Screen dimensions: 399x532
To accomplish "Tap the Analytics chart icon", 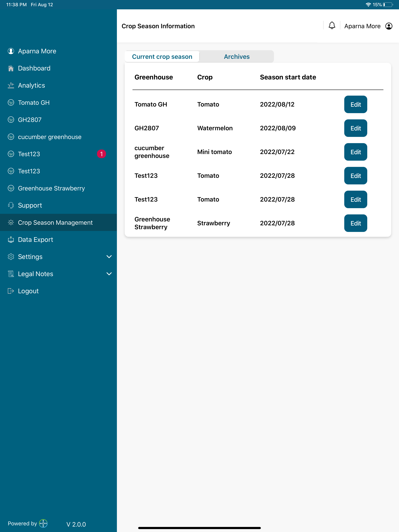I will coord(11,85).
